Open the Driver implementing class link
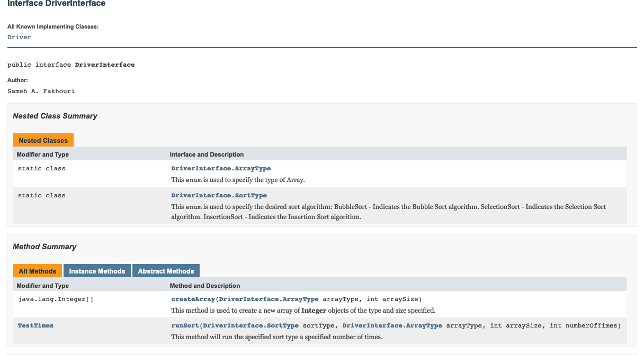 click(x=19, y=37)
